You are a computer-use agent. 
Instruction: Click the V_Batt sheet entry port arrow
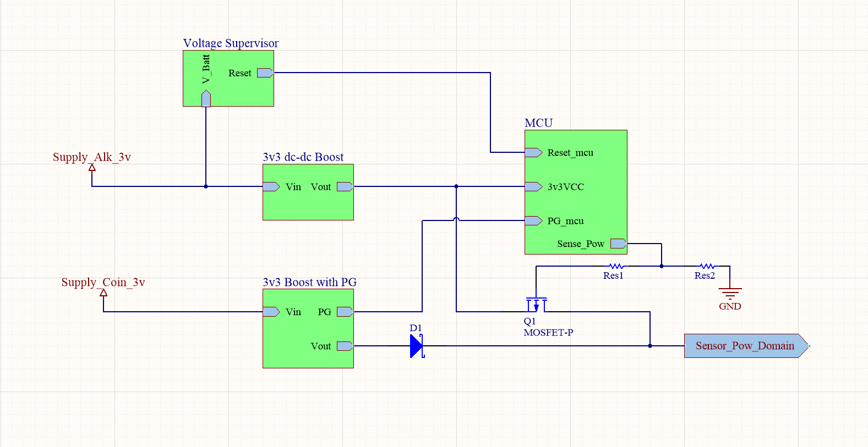coord(206,98)
